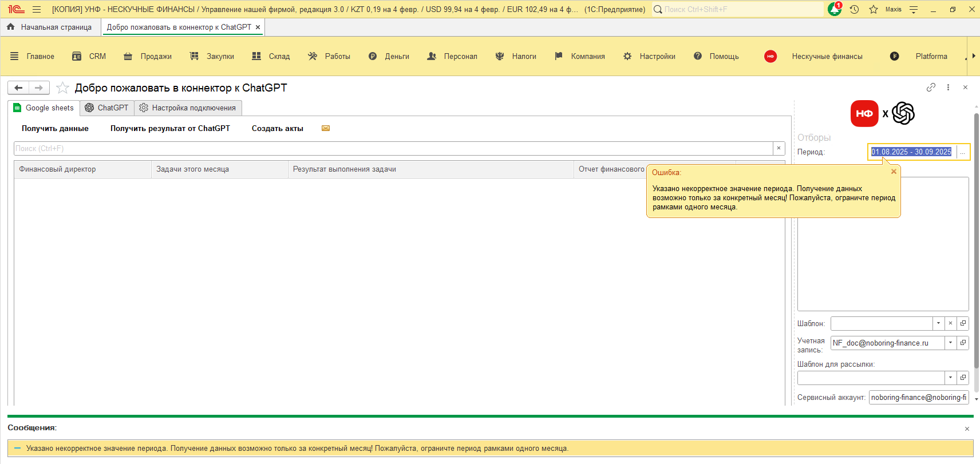Click favorites star icon in title bar

874,9
